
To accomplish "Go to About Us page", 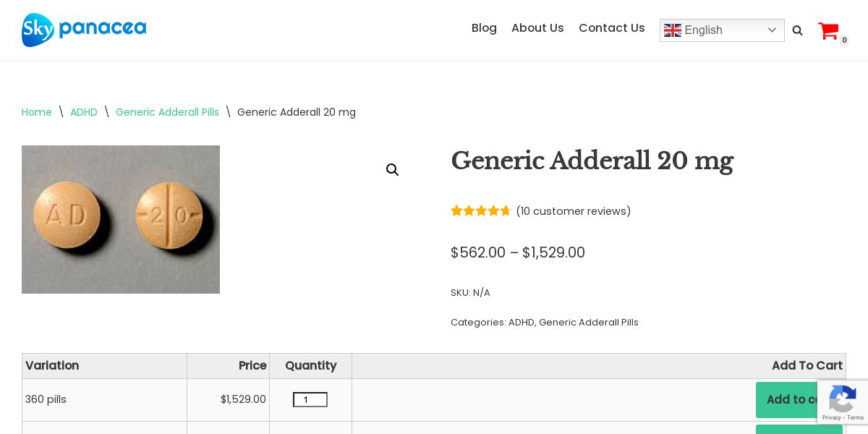I will 537,28.
